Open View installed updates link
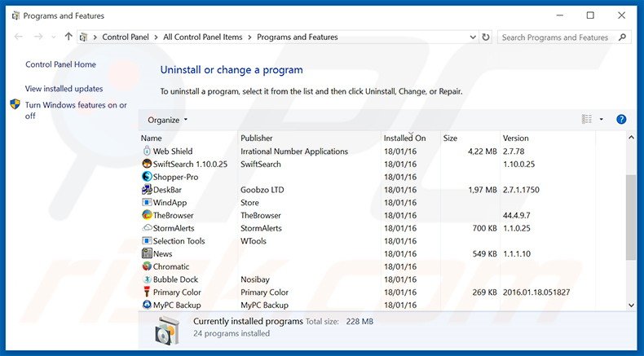The image size is (644, 356). (64, 89)
